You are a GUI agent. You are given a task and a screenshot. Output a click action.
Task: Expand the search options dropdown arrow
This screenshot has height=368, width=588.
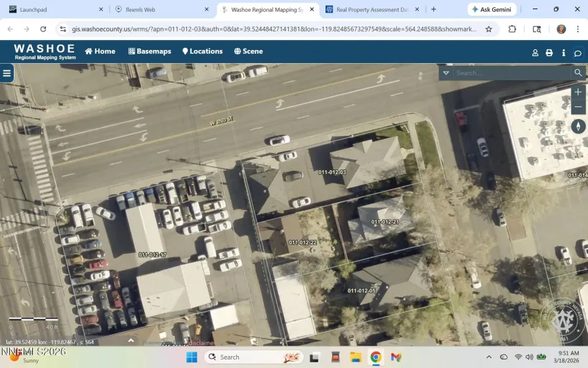(x=446, y=73)
